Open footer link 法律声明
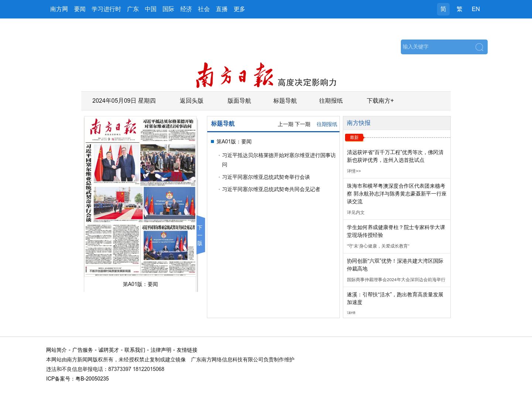Image resolution: width=532 pixels, height=399 pixels. click(x=161, y=350)
